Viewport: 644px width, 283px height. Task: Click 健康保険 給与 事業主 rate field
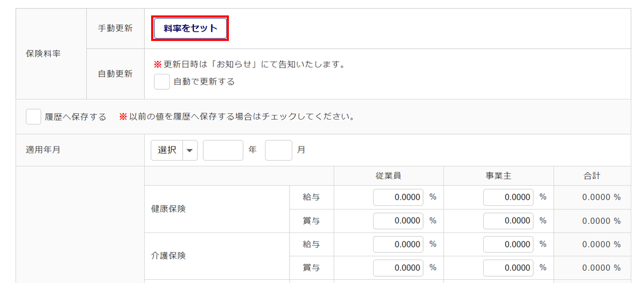tap(508, 197)
